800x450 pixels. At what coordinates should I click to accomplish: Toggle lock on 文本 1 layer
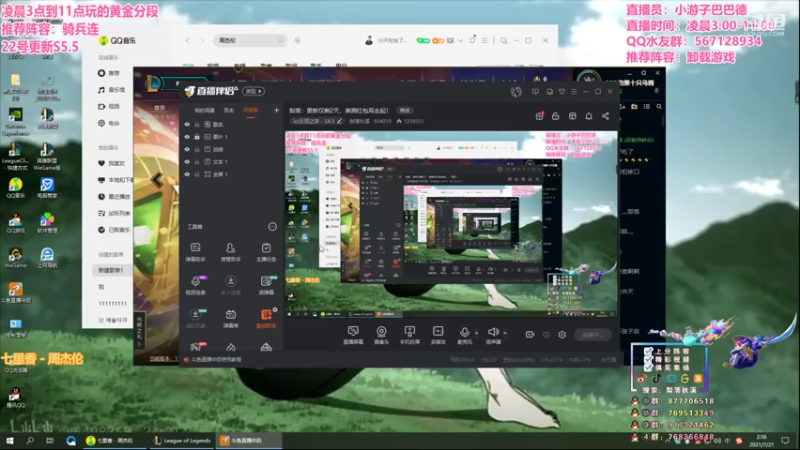click(197, 162)
